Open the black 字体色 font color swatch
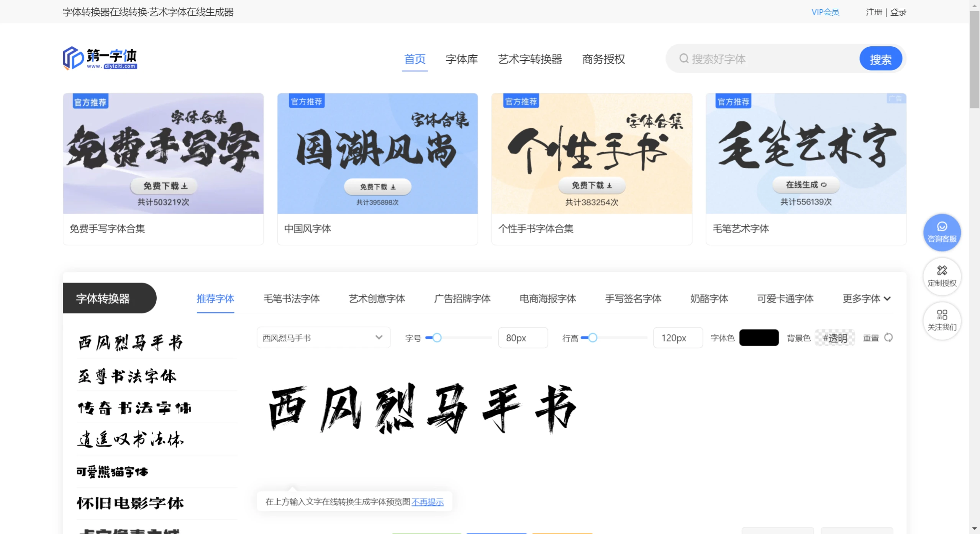980x534 pixels. point(759,337)
